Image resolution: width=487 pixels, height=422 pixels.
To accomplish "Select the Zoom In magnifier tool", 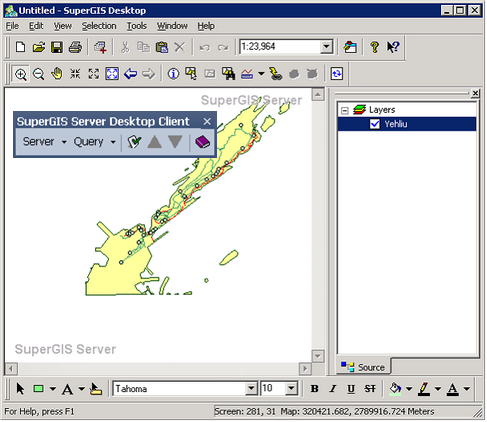I will point(21,74).
